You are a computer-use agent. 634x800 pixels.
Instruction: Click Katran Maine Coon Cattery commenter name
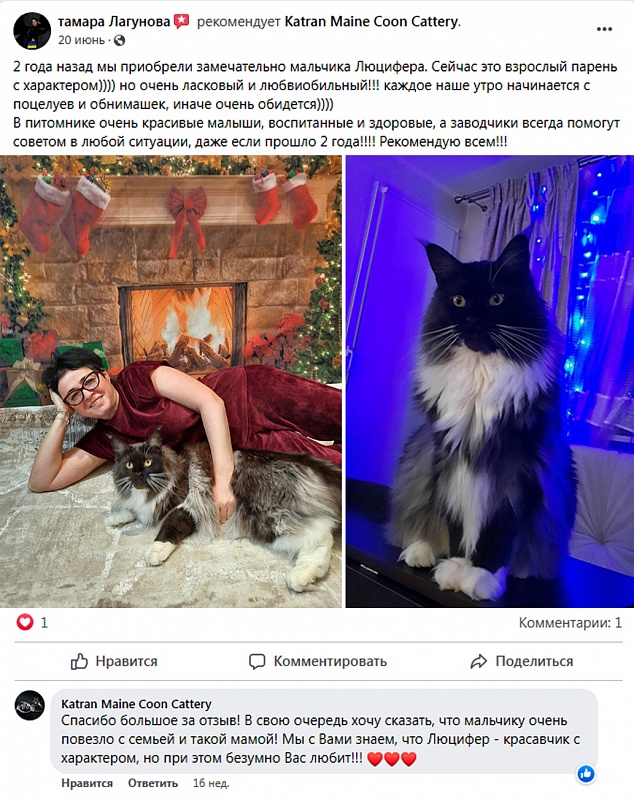(136, 704)
